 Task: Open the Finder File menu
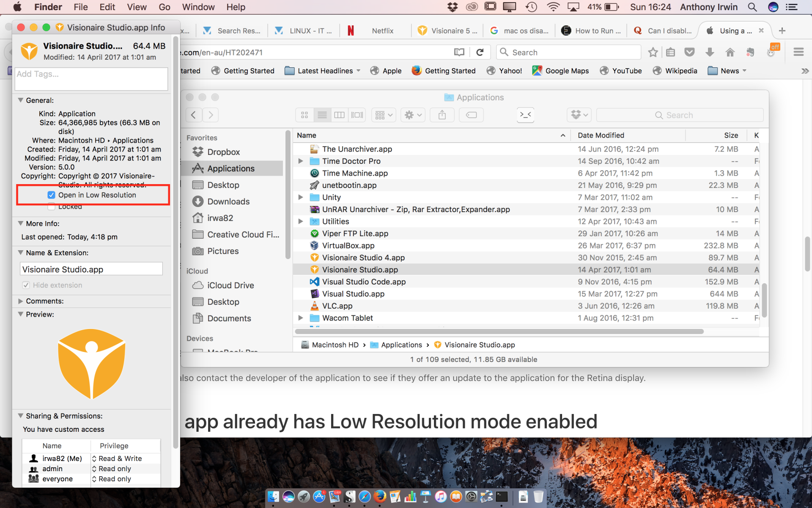coord(80,7)
